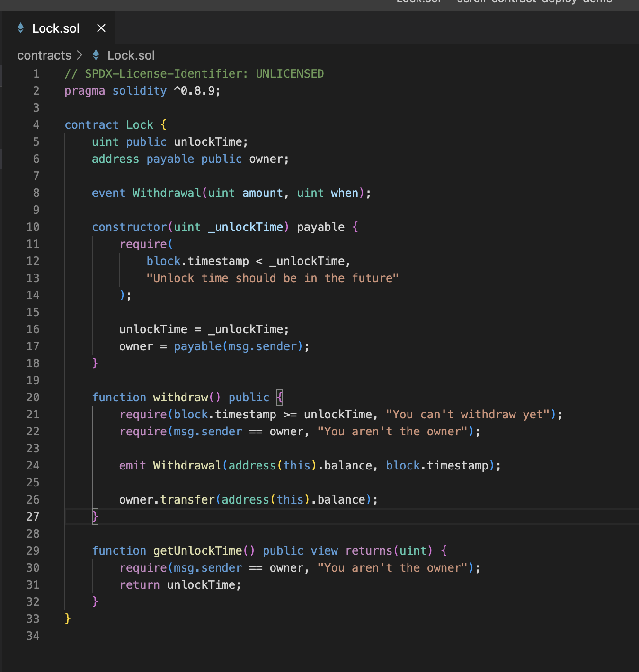Click the version '^0.8.9;' text
The height and width of the screenshot is (672, 639).
point(197,91)
